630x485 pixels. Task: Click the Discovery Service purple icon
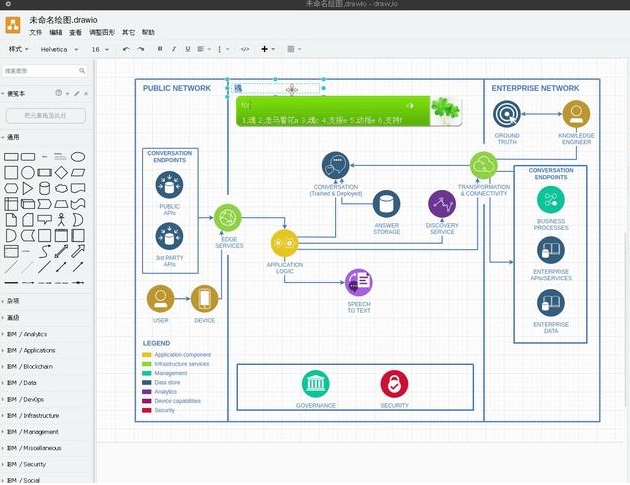[442, 204]
